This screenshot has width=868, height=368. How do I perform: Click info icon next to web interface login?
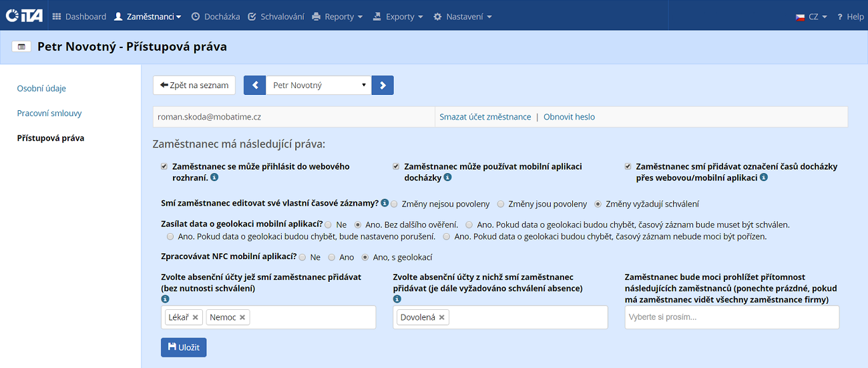(214, 178)
